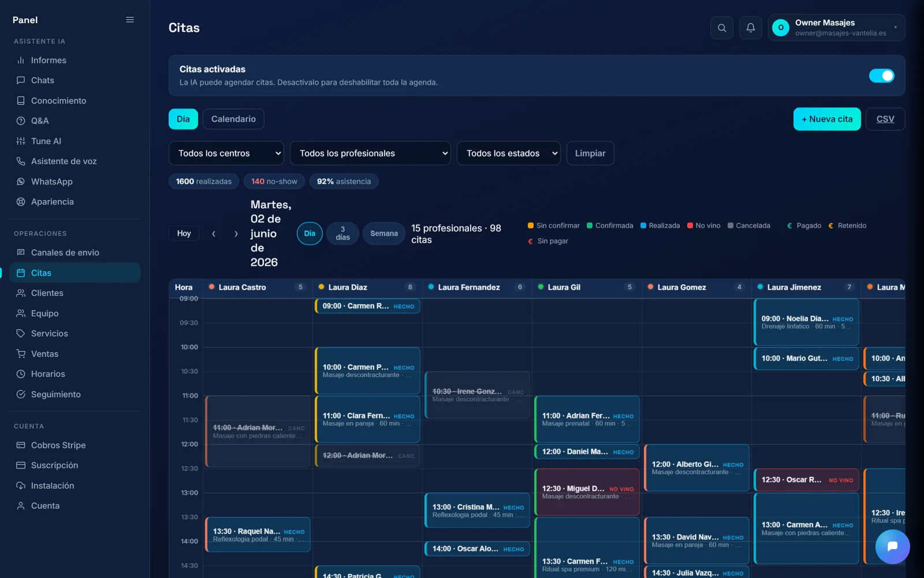Click the Sin confirmar legend color swatch
This screenshot has width=924, height=578.
(531, 225)
